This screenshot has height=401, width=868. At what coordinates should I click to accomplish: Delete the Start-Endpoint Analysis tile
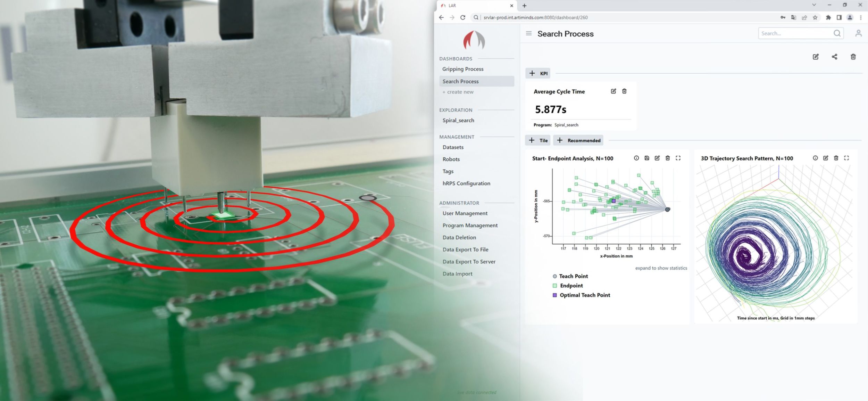[667, 158]
